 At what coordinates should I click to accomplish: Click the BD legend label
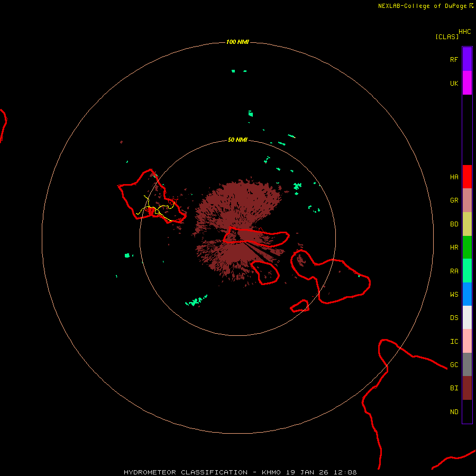(454, 224)
